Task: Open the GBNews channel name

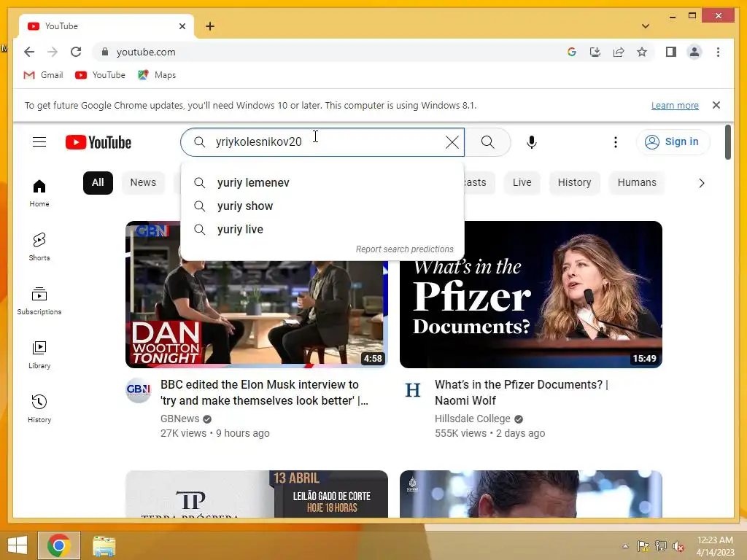Action: click(179, 419)
